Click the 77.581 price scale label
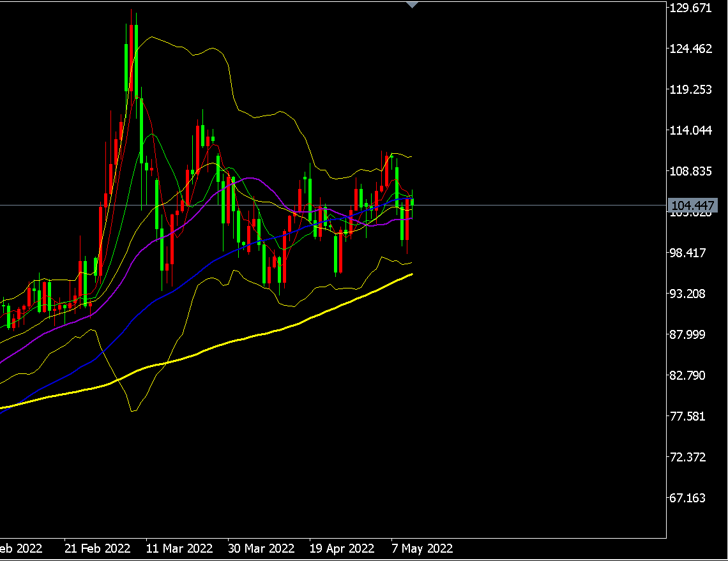This screenshot has width=728, height=561. pos(688,416)
